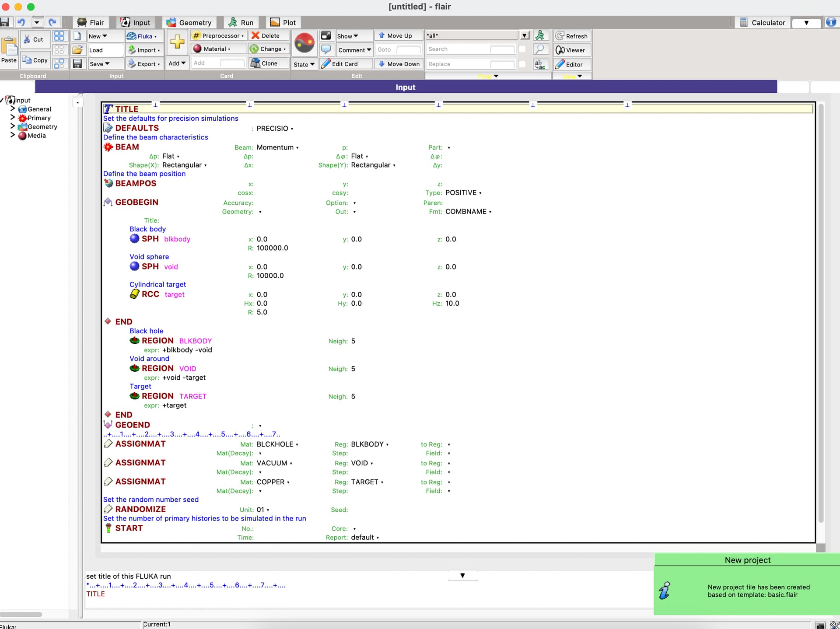Click the invert selection icon in Clipboard group

(59, 63)
